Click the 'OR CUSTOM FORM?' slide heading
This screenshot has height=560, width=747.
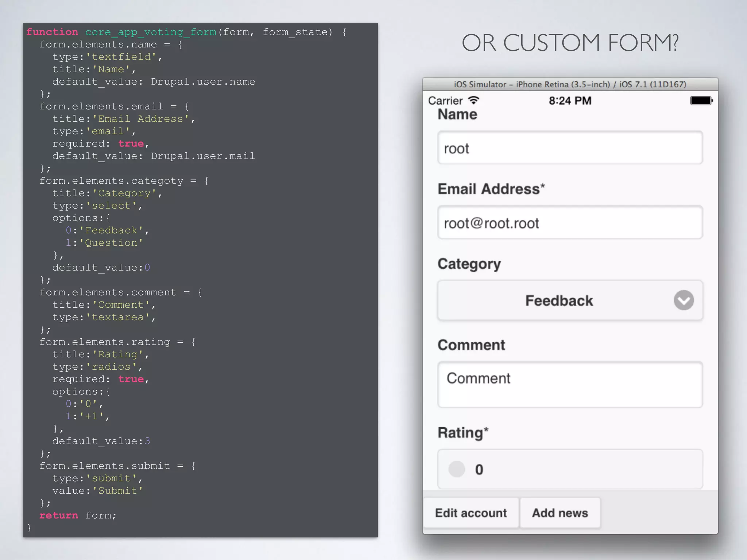coord(570,43)
